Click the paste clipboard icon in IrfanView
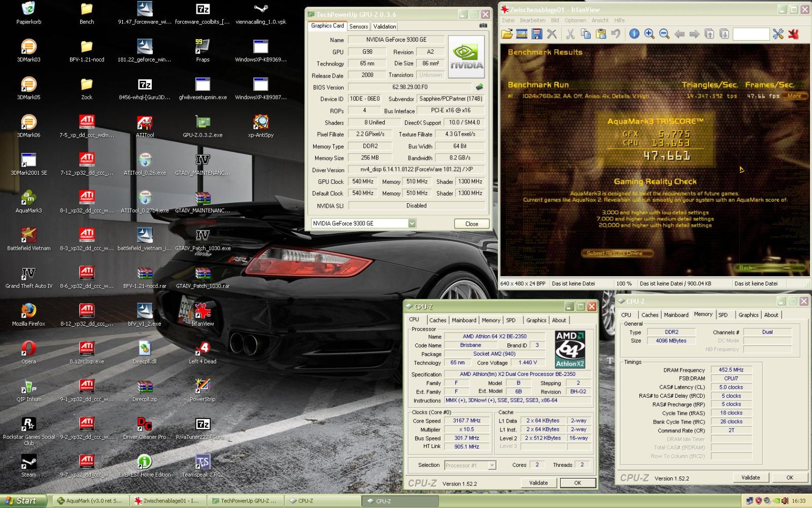This screenshot has height=508, width=812. [601, 34]
